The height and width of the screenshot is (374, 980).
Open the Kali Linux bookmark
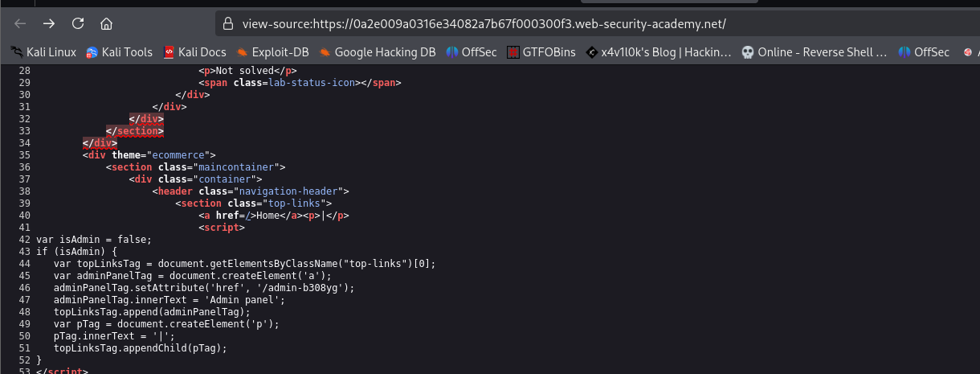(x=43, y=52)
